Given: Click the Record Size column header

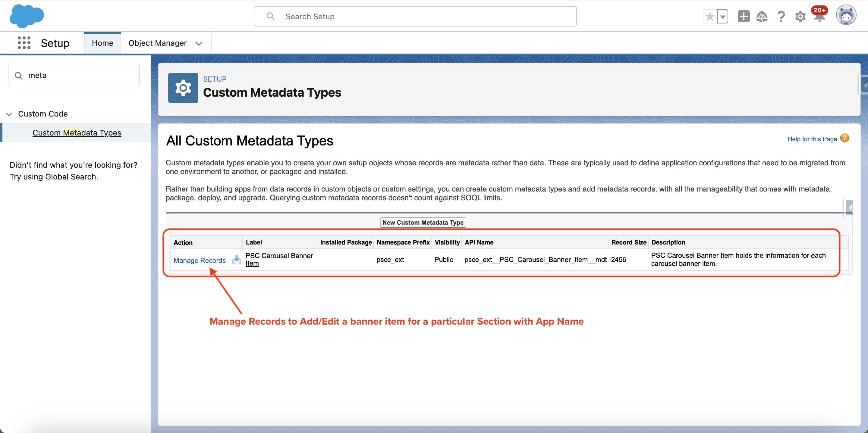Looking at the screenshot, I should pyautogui.click(x=629, y=242).
